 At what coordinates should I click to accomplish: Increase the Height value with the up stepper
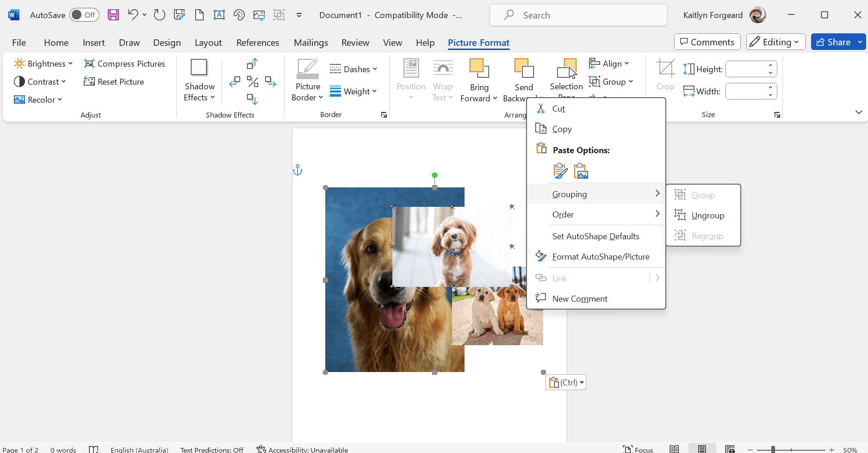click(x=770, y=65)
